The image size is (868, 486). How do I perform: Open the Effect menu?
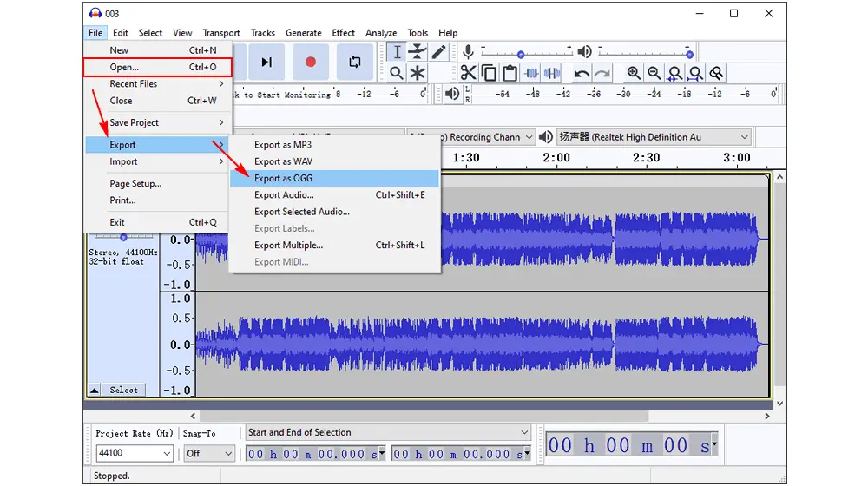pos(343,33)
